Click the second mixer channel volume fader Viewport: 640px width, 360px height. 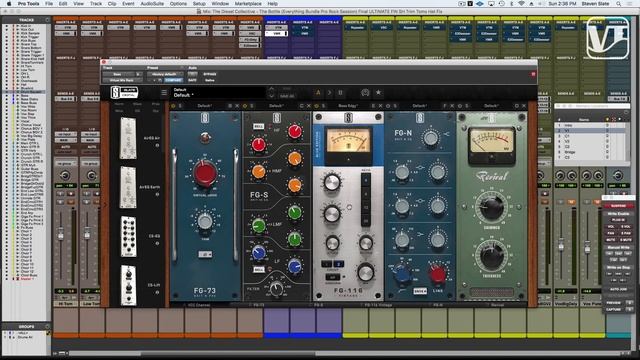pos(87,235)
